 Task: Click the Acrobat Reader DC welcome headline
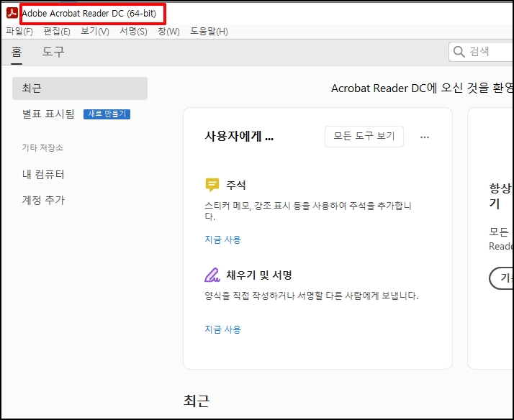coord(422,88)
